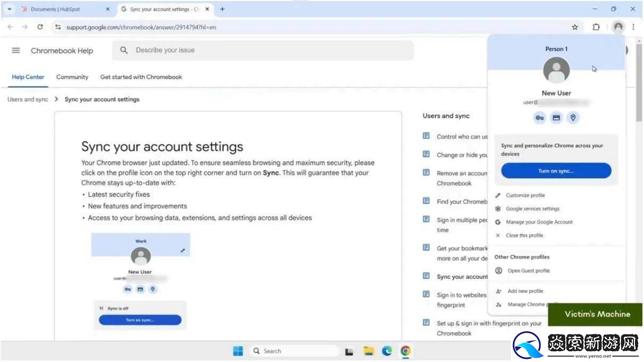Open the hamburger main menu
This screenshot has width=644, height=362.
point(16,51)
